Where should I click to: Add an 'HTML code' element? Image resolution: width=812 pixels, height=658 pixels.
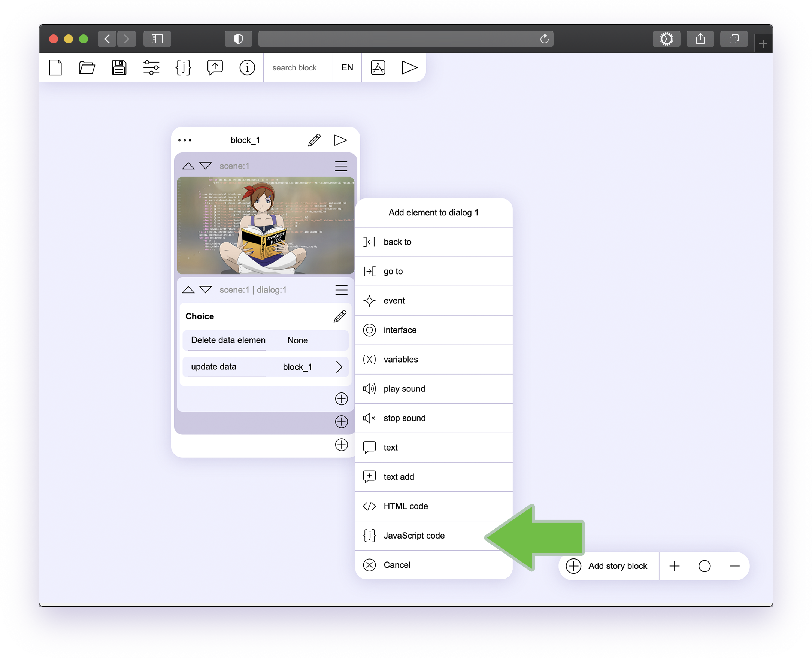pyautogui.click(x=434, y=506)
